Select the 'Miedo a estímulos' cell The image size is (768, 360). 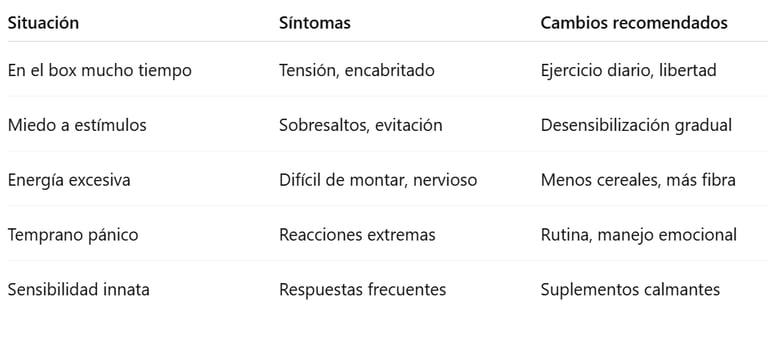point(77,125)
